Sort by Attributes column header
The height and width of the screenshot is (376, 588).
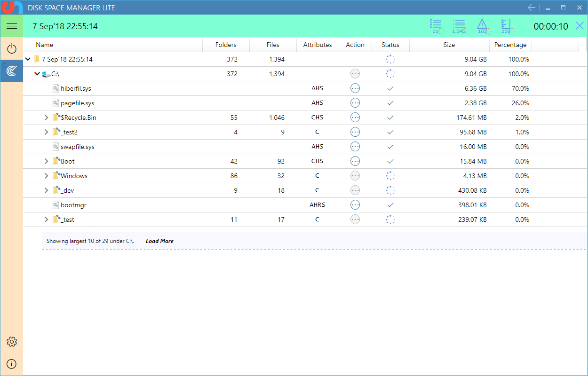[x=318, y=45]
